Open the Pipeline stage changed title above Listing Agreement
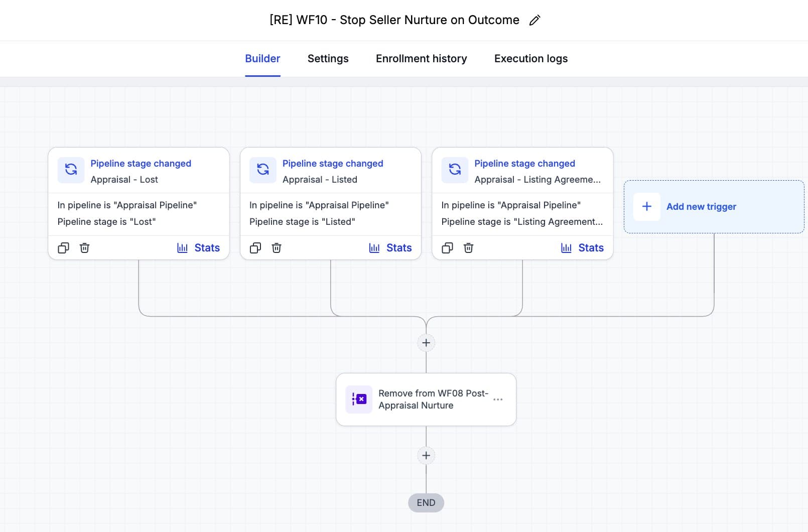The image size is (808, 532). [524, 164]
